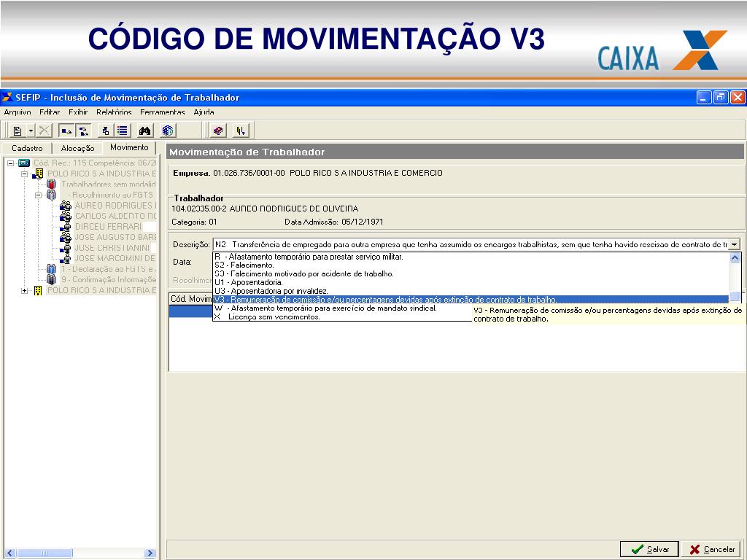
Task: Click the Cód. Movim column header
Action: (x=191, y=299)
